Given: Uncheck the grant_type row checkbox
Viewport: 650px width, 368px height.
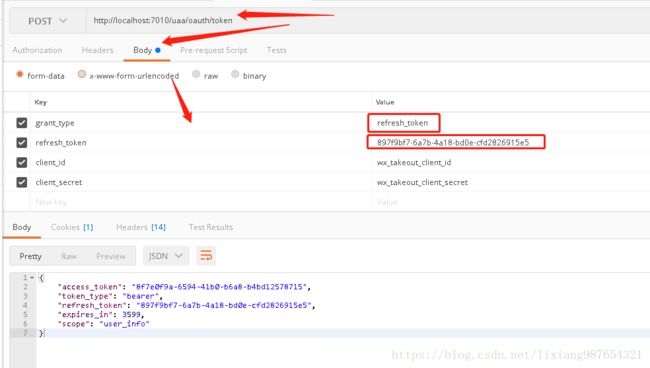Looking at the screenshot, I should coord(22,123).
